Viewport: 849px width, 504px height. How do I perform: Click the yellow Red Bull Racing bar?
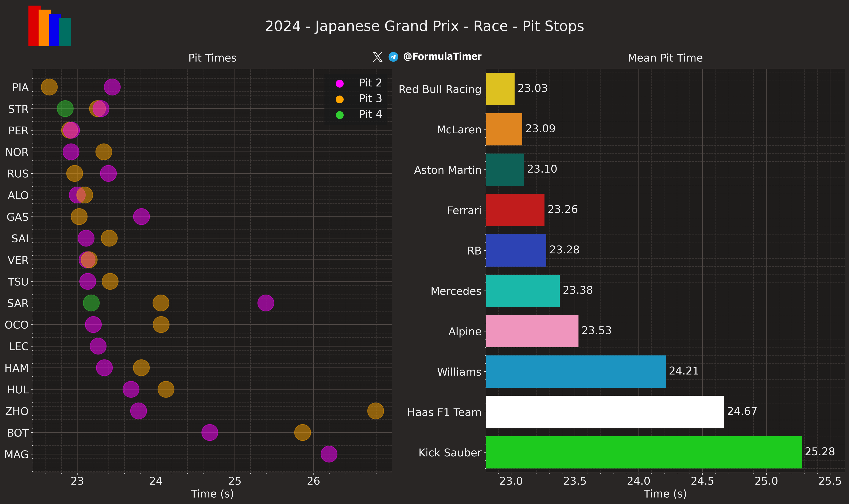(500, 89)
